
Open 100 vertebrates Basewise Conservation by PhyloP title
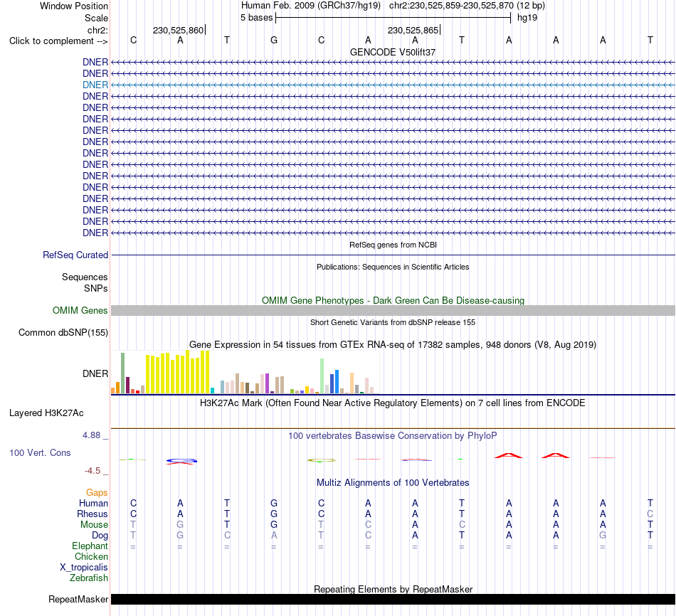click(x=393, y=436)
